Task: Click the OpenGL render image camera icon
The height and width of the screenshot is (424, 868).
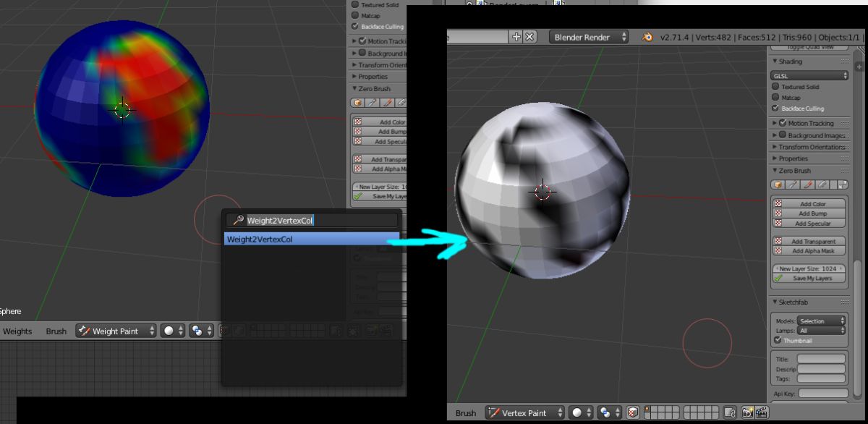Action: (x=747, y=412)
